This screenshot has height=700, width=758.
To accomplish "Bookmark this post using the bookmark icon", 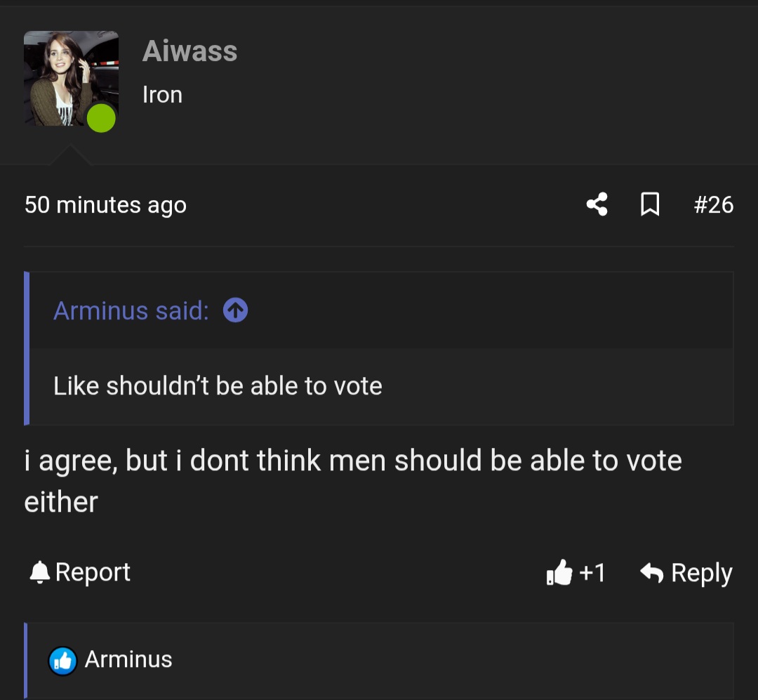I will point(650,204).
